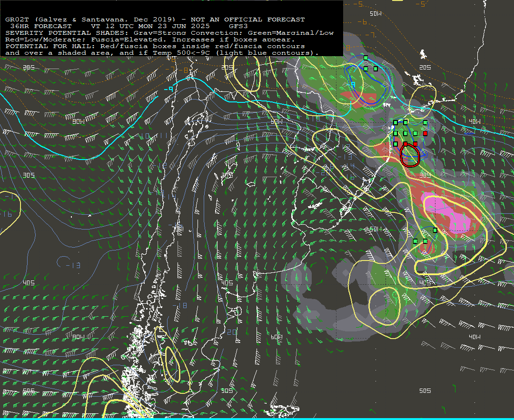Click the cyan -9 label over Chile
This screenshot has height=420, width=514.
pyautogui.click(x=168, y=89)
